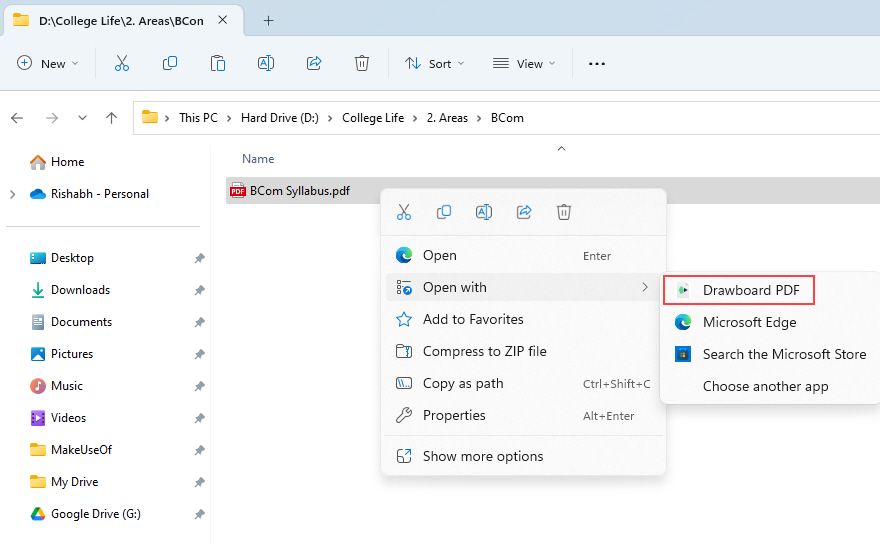The width and height of the screenshot is (880, 544).
Task: Click the Cut icon in the context menu
Action: click(x=404, y=212)
